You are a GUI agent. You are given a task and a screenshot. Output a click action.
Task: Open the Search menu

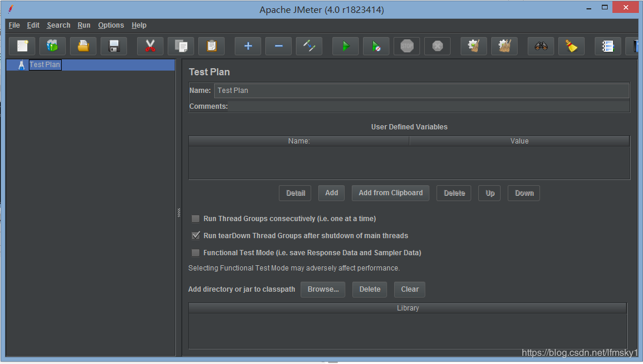tap(58, 25)
